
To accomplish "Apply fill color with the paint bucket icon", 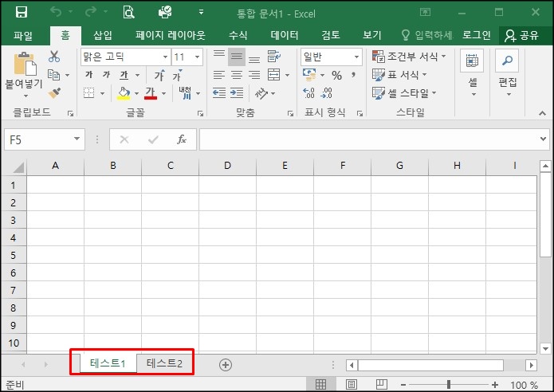I will [124, 93].
